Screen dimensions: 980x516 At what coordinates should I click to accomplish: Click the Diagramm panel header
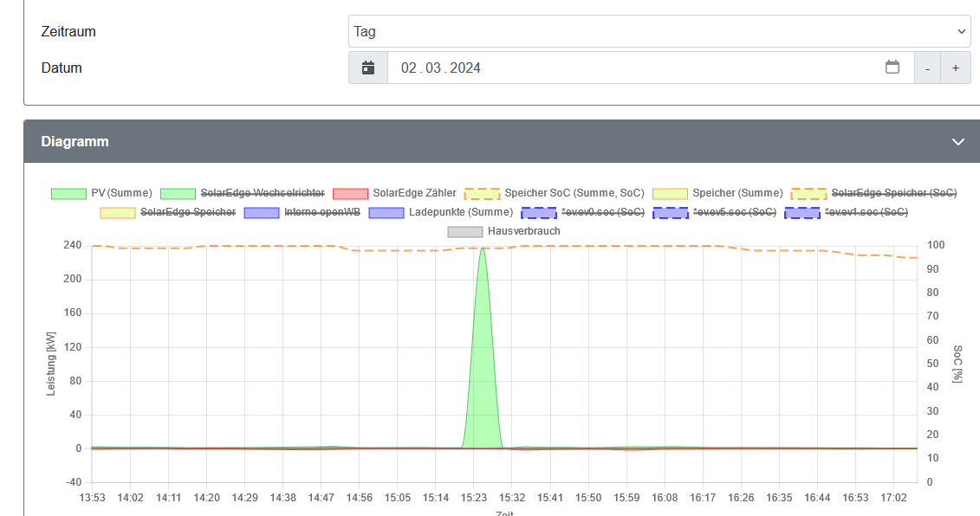[502, 142]
